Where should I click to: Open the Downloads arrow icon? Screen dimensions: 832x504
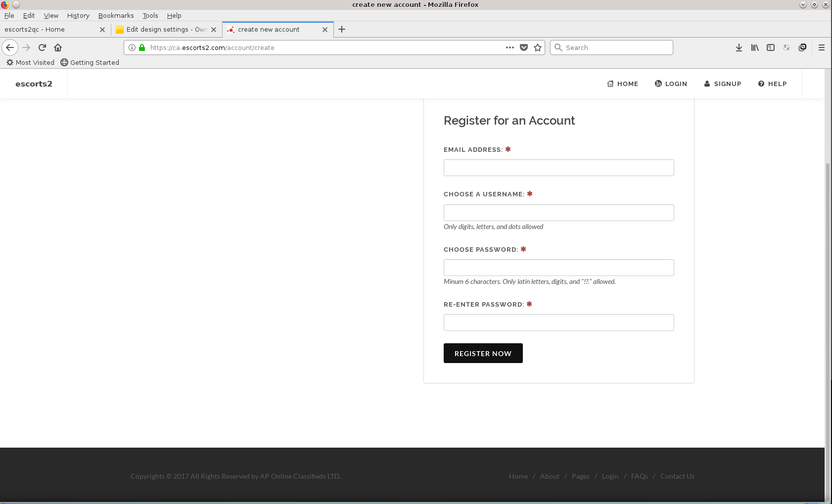(x=739, y=47)
